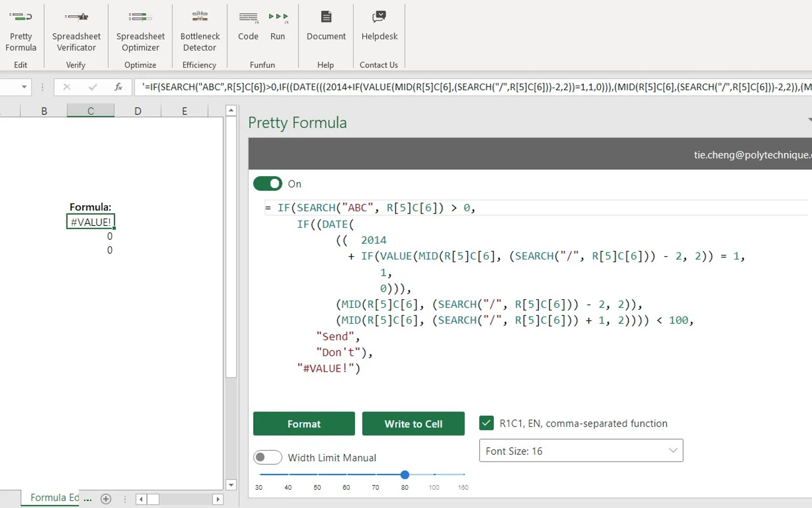812x508 pixels.
Task: Open the Insert Function fx icon
Action: pyautogui.click(x=118, y=87)
